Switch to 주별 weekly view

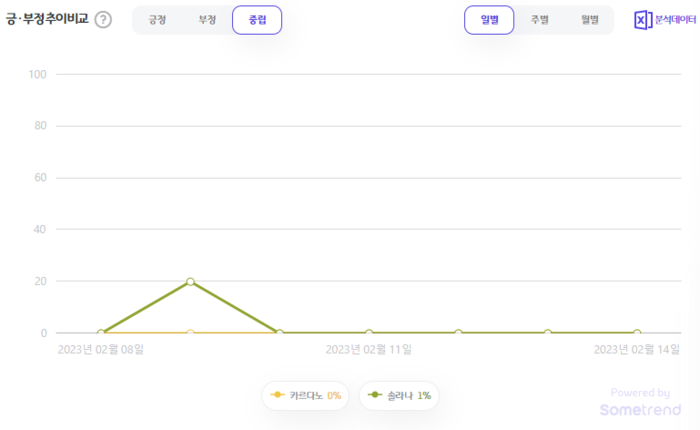tap(539, 20)
